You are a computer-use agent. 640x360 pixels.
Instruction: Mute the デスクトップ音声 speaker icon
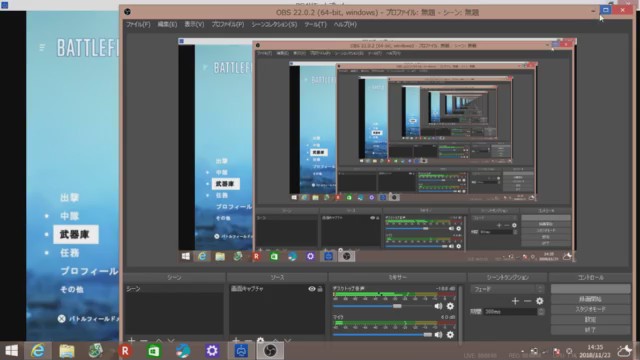438,306
